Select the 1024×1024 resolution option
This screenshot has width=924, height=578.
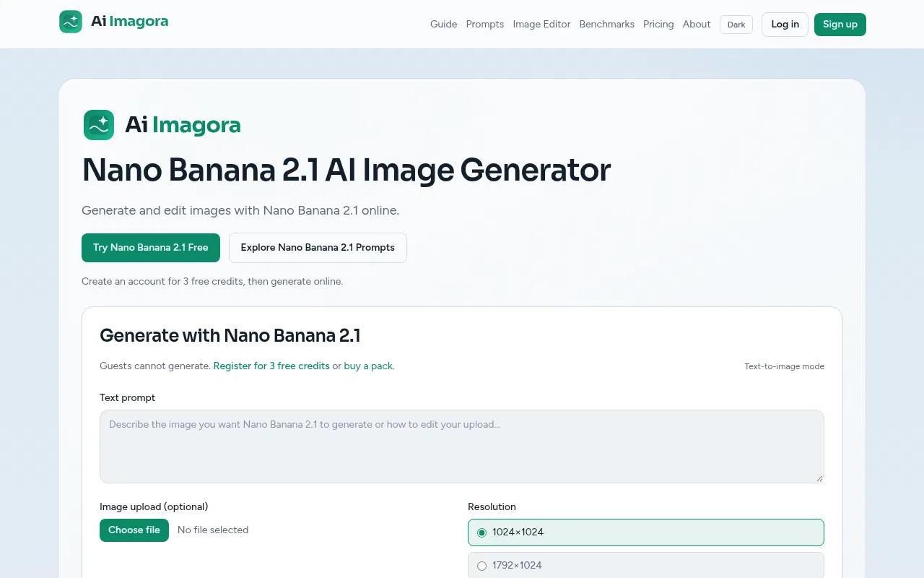click(x=646, y=532)
